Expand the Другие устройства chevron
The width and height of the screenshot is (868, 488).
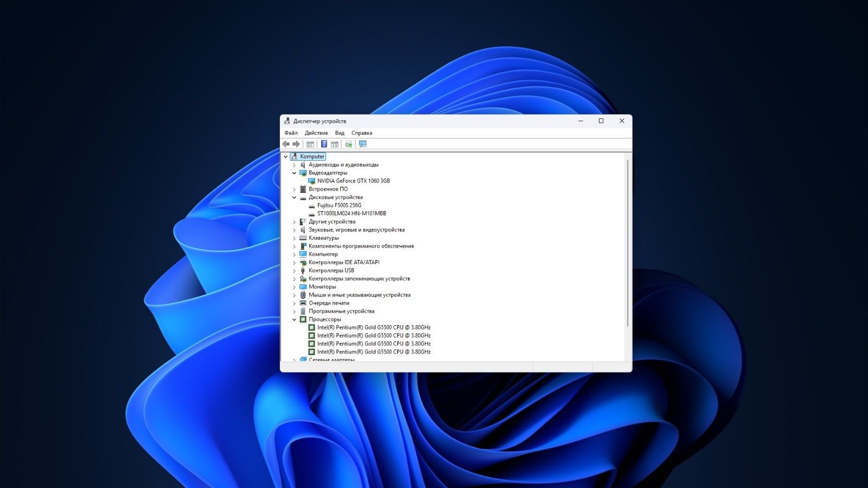pos(295,221)
